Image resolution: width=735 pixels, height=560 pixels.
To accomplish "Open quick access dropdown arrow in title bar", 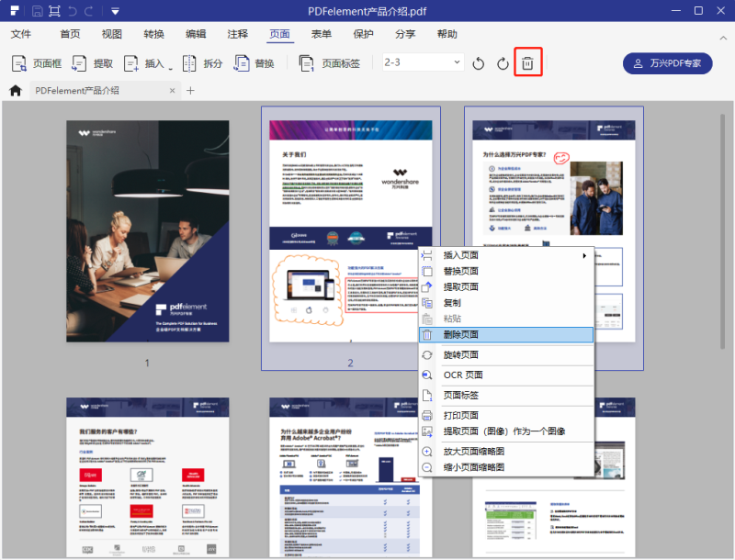I will click(115, 11).
